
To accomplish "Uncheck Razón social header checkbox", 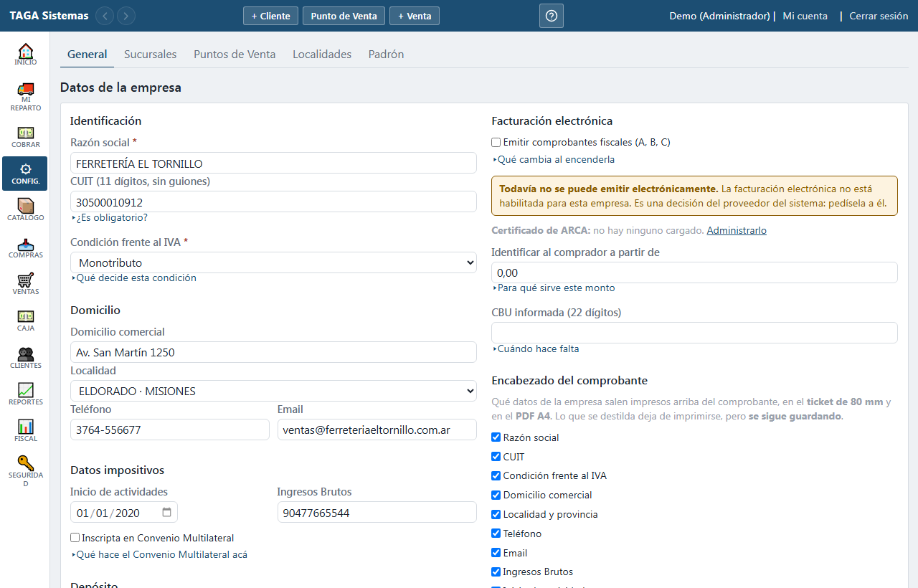I will tap(496, 437).
